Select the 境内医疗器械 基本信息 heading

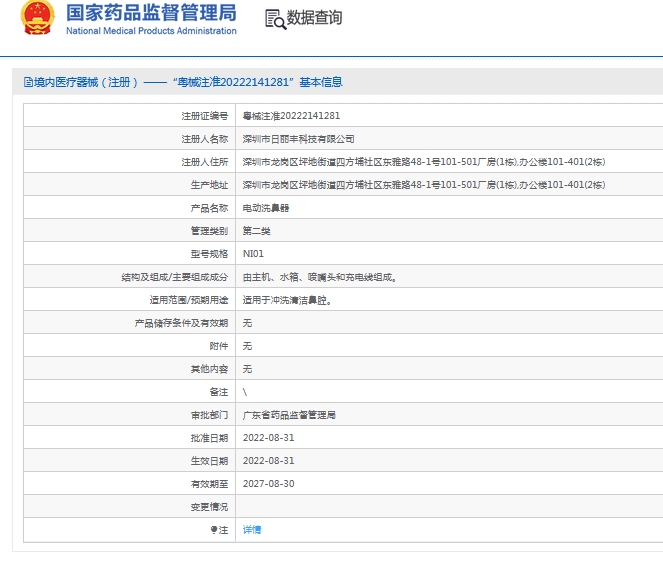[x=188, y=82]
